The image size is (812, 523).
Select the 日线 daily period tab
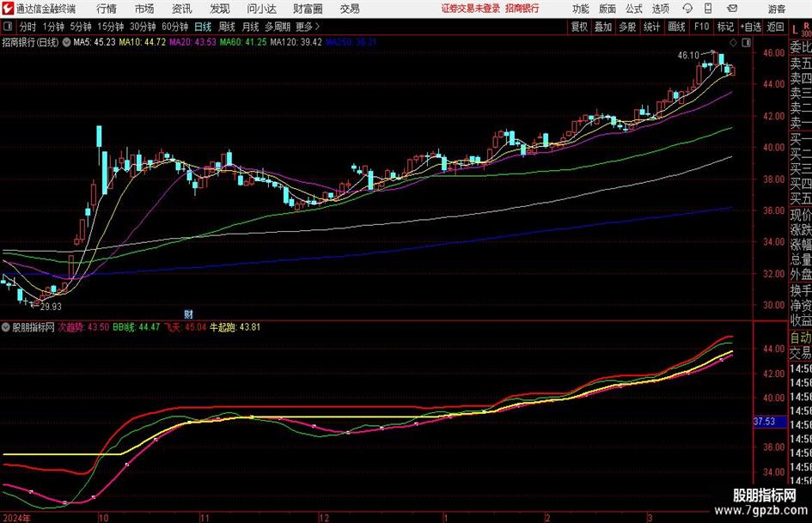point(203,27)
